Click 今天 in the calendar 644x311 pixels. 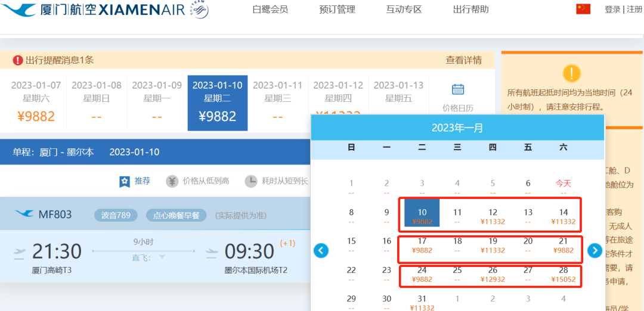click(563, 184)
